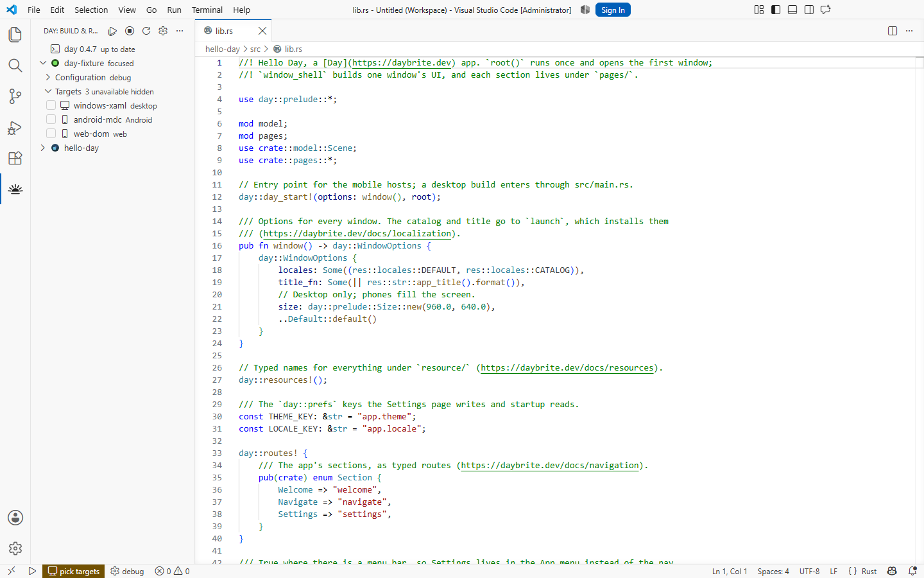
Task: Check the android-mdc Android target
Action: 51,119
